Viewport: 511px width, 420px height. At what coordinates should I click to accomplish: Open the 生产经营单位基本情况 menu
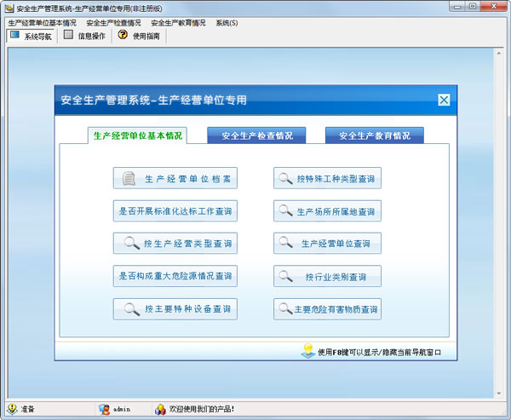click(x=42, y=23)
